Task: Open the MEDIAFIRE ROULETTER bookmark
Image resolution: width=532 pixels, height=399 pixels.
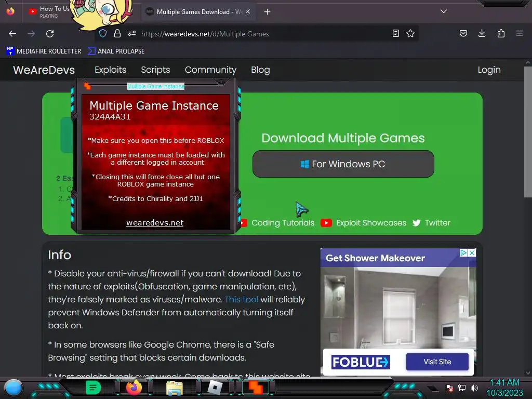Action: (44, 51)
